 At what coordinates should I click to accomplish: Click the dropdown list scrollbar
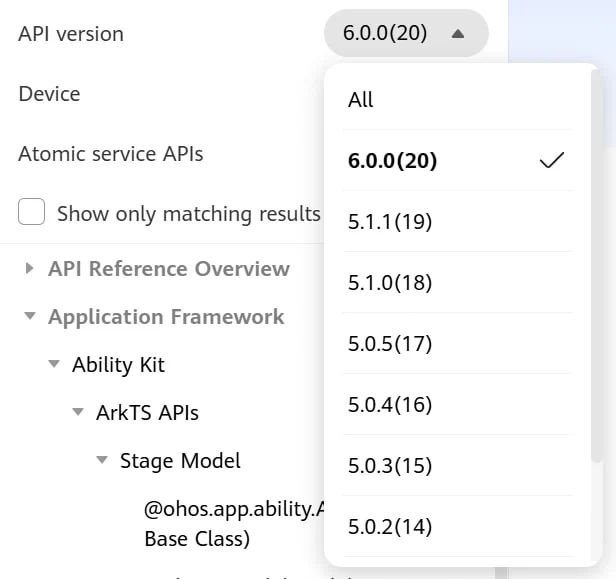597,266
